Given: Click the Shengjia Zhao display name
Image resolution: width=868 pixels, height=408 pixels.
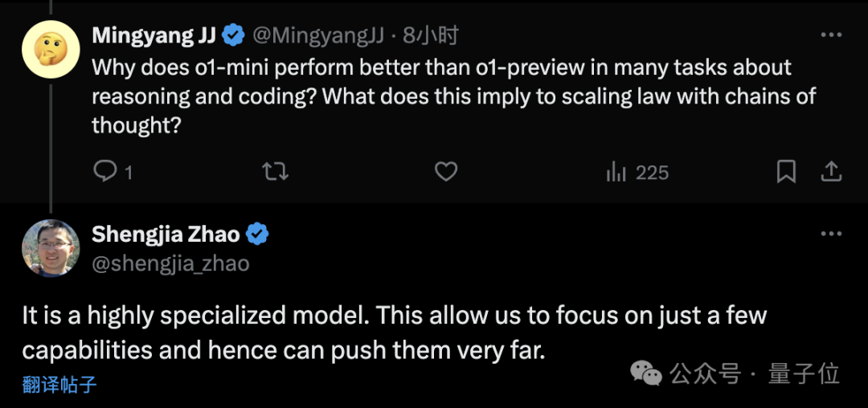Looking at the screenshot, I should click(x=166, y=235).
